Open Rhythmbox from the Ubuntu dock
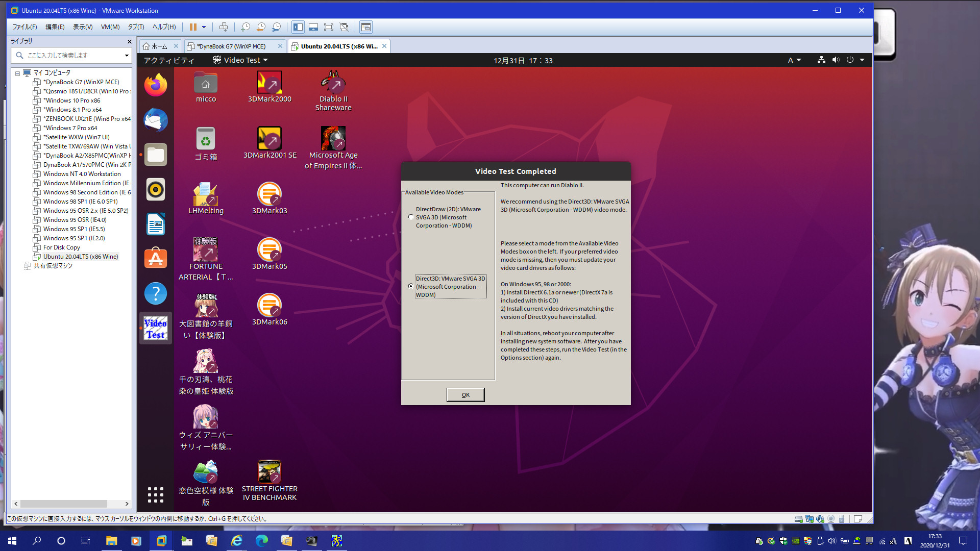Screen dimensions: 980x551 point(156,190)
